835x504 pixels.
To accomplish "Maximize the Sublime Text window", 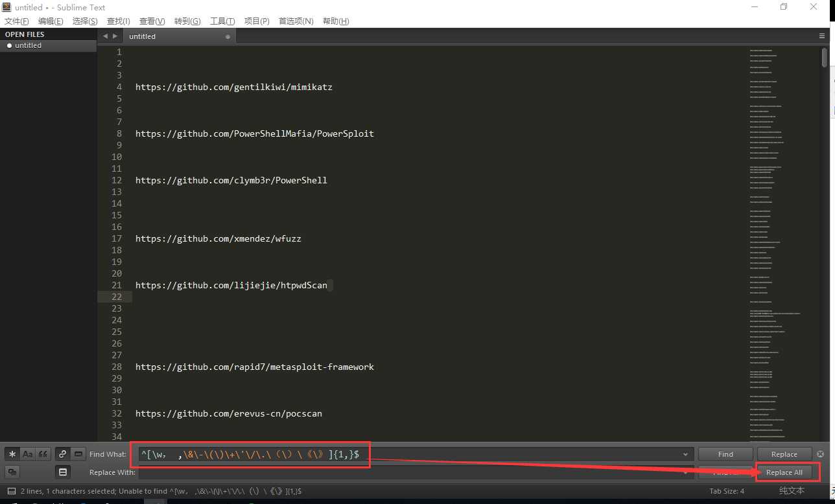I will (784, 7).
